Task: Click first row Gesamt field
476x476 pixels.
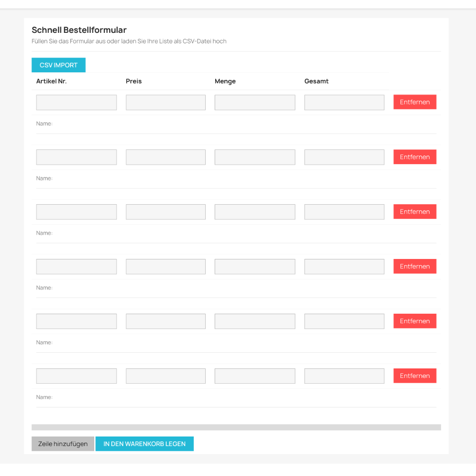Action: 344,102
